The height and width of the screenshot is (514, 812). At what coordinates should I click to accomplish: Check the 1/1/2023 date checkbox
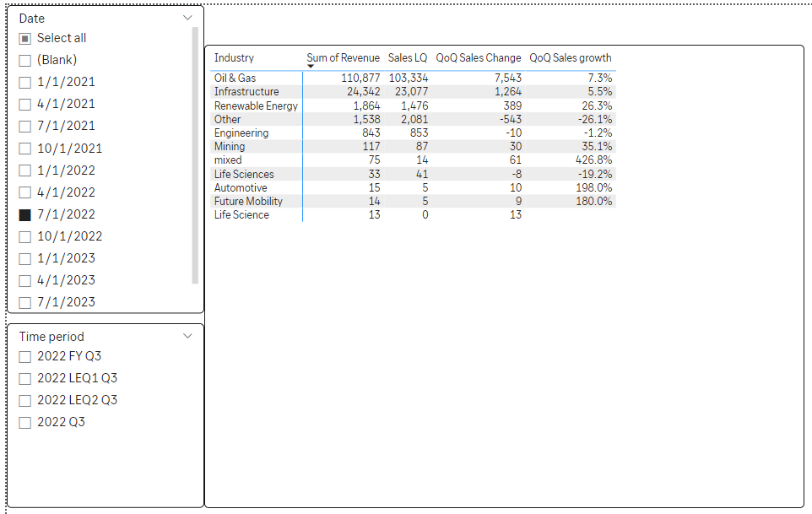(24, 259)
